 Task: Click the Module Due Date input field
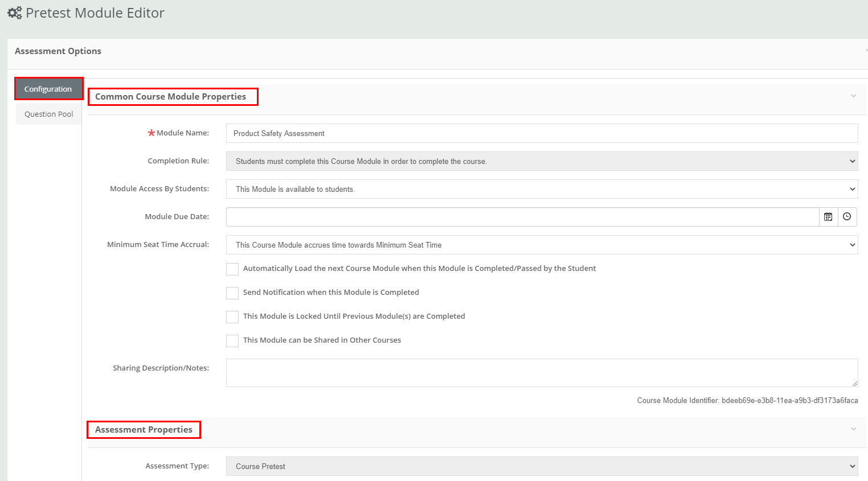[x=522, y=217]
